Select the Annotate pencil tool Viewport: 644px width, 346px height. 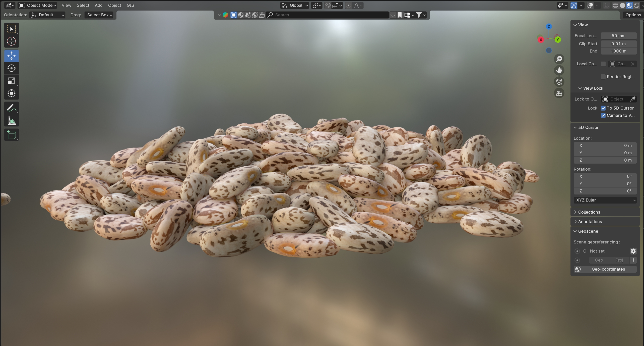11,108
